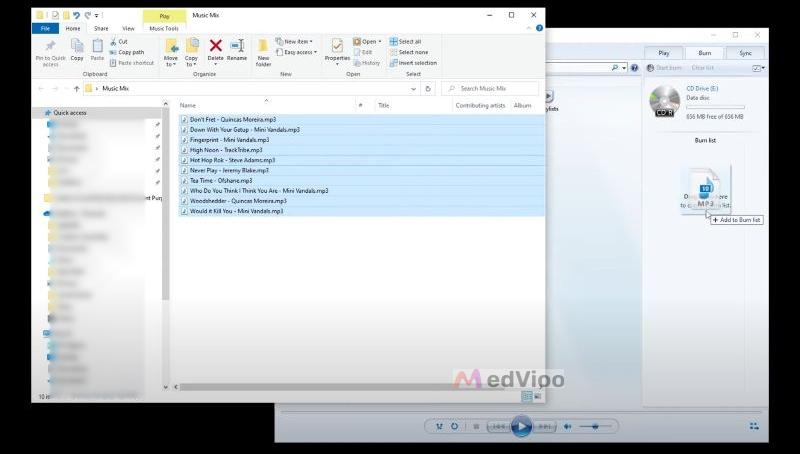
Task: Click the stop button in Media Player
Action: coord(476,426)
